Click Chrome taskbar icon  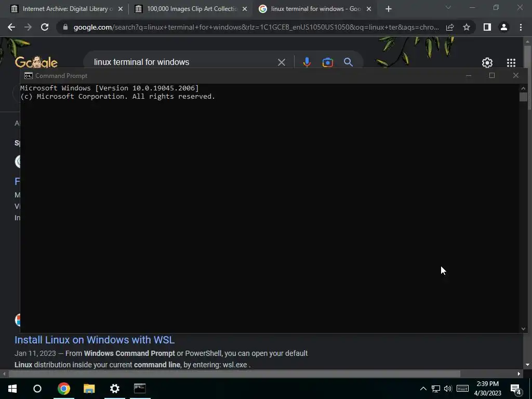pos(63,389)
